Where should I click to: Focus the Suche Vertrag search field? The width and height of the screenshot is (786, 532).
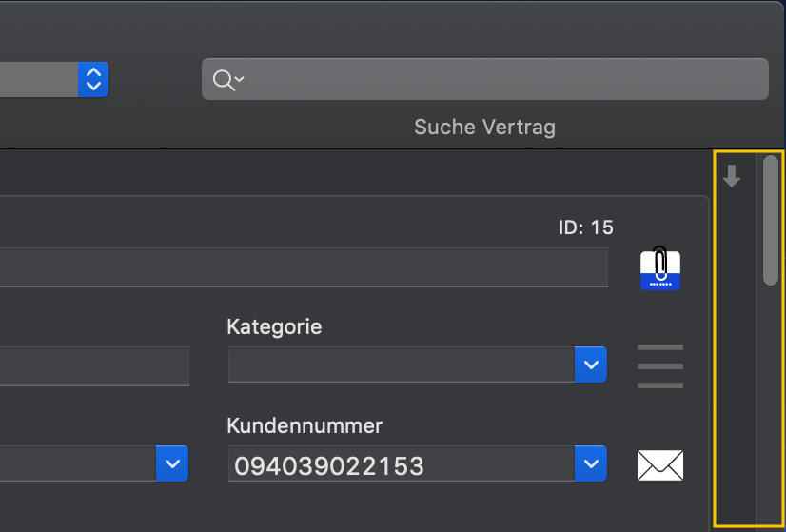[x=484, y=79]
